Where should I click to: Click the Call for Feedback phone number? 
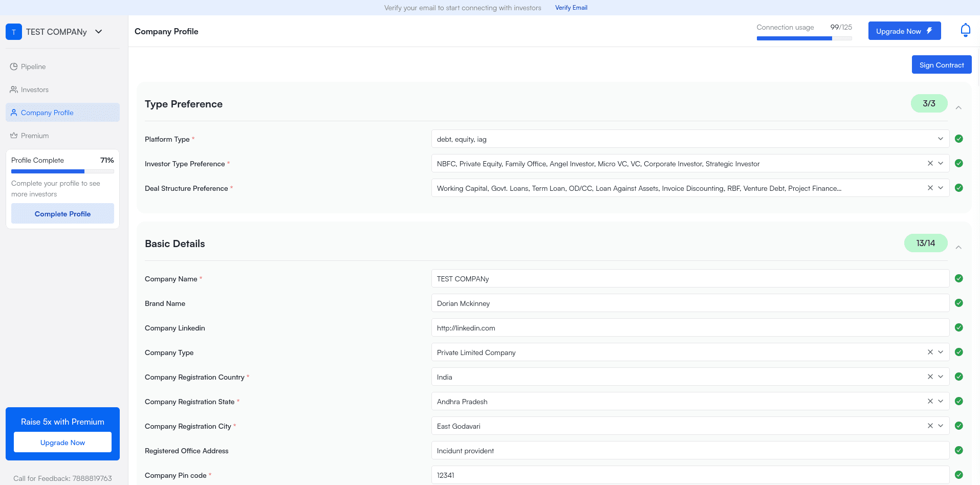click(x=92, y=478)
